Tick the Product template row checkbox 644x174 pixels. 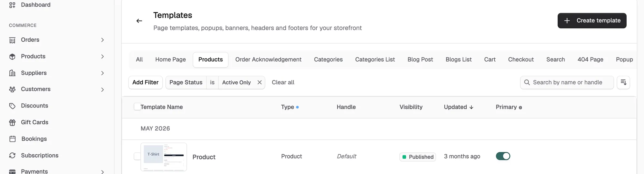[137, 156]
